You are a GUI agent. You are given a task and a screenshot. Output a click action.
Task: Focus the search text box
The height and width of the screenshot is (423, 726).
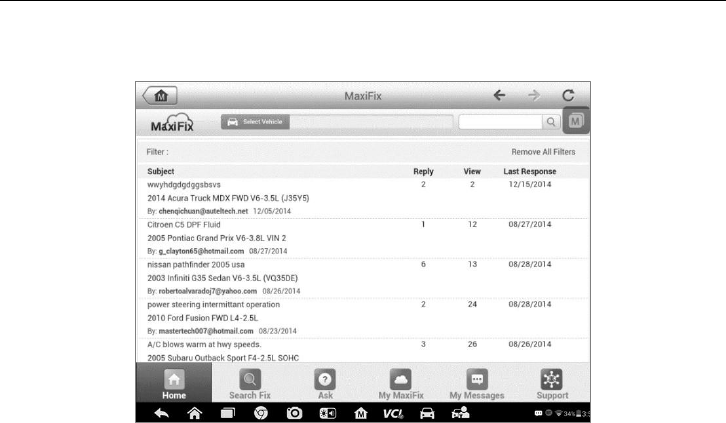[x=500, y=122]
